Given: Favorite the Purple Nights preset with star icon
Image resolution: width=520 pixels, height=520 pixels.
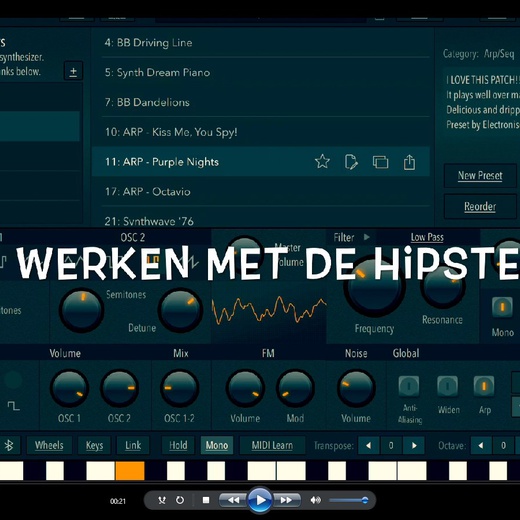Looking at the screenshot, I should (322, 162).
